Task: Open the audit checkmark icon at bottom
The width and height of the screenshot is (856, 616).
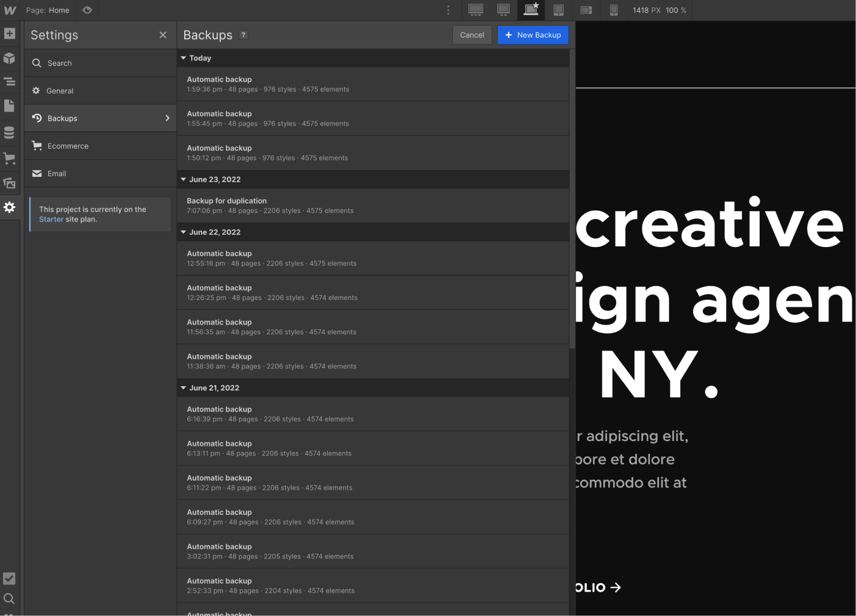Action: (9, 578)
